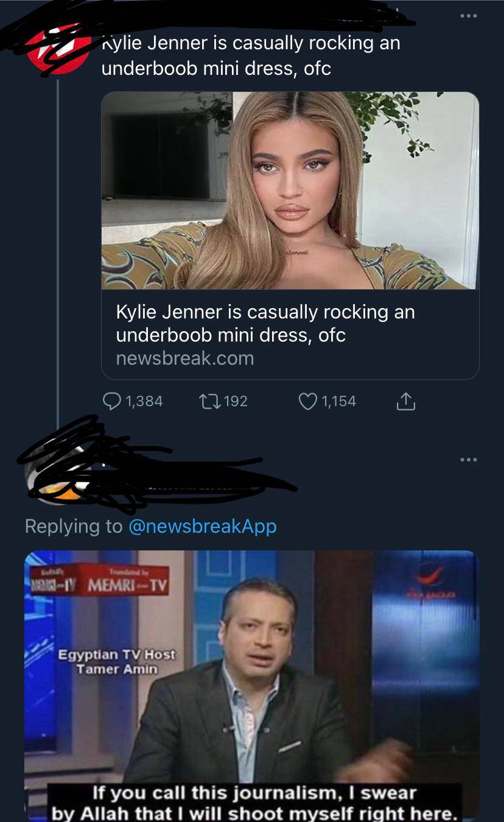Click the retweet count number 192
The image size is (504, 822).
235,401
